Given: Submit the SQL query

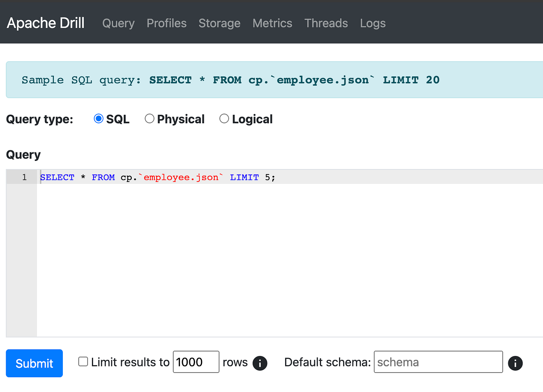Looking at the screenshot, I should 34,363.
